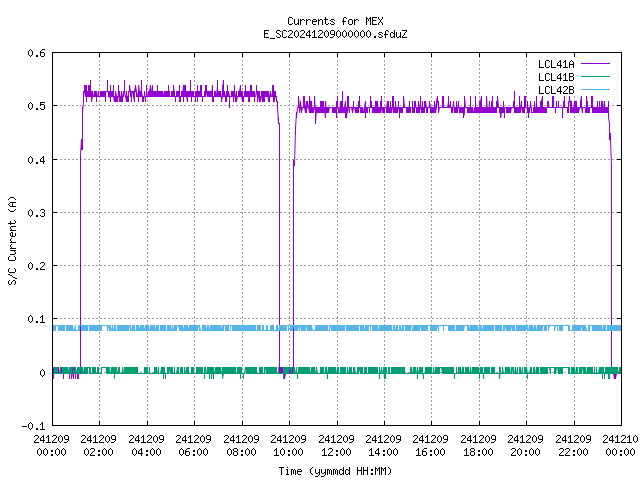Click the x-axis tick '241209 10:00'

tap(288, 446)
